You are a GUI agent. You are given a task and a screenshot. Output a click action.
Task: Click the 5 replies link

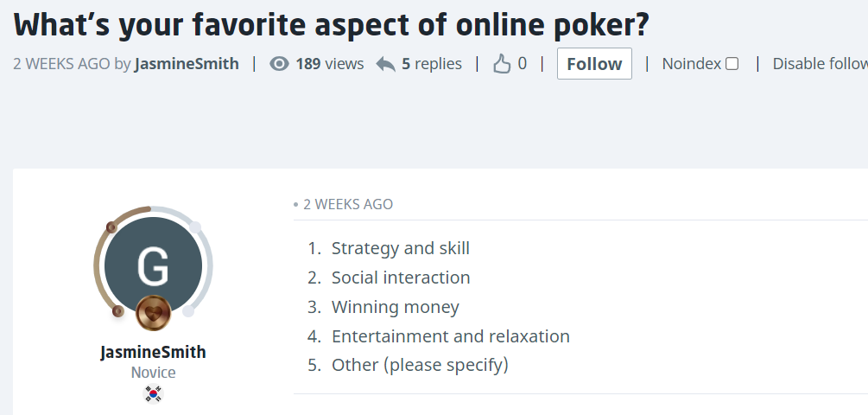tap(432, 64)
